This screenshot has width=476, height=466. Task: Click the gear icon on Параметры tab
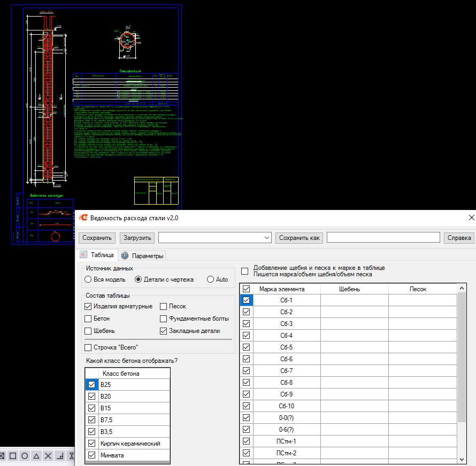(x=125, y=255)
